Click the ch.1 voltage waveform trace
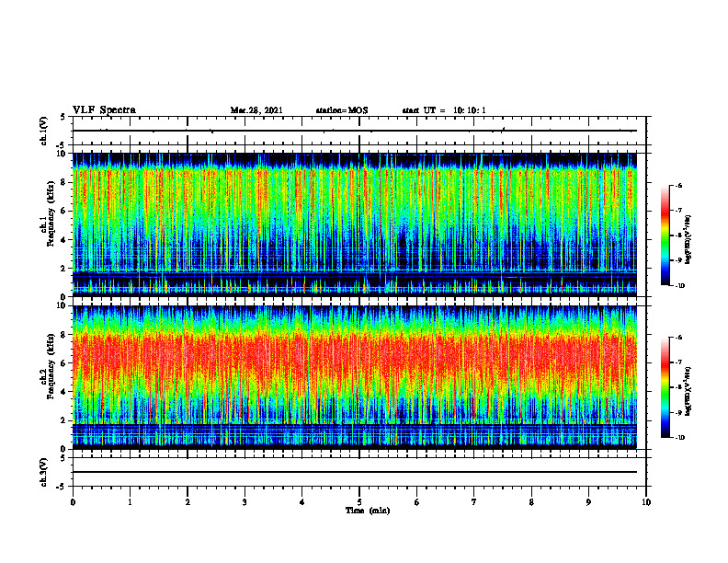 [355, 131]
